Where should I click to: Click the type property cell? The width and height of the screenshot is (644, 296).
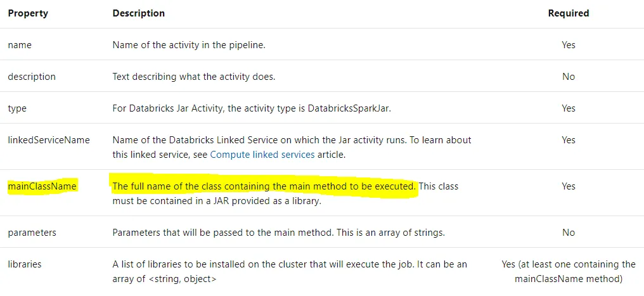point(17,108)
